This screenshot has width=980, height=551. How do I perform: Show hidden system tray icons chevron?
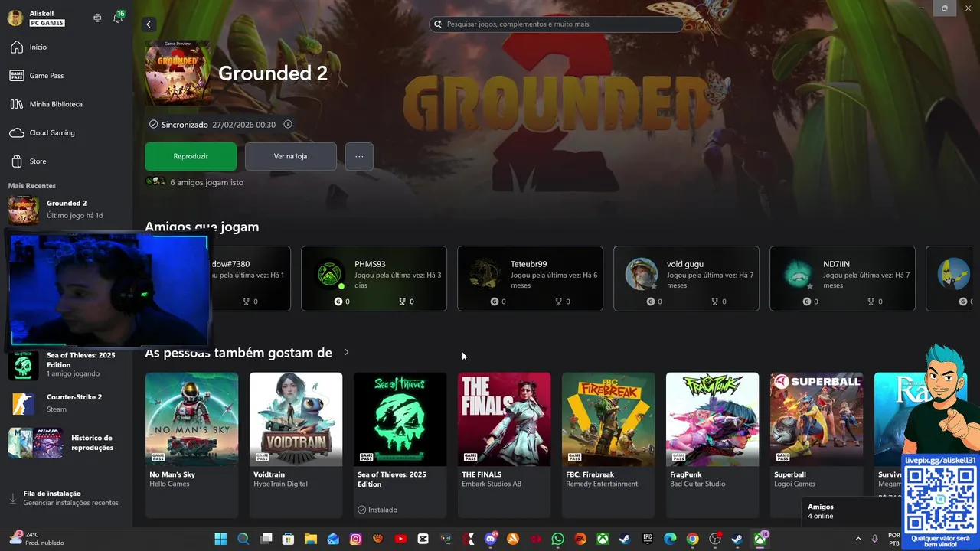coord(858,539)
